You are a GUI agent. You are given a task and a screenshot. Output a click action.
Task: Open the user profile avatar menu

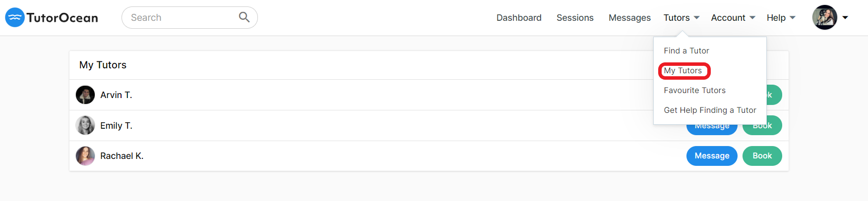[x=824, y=17]
